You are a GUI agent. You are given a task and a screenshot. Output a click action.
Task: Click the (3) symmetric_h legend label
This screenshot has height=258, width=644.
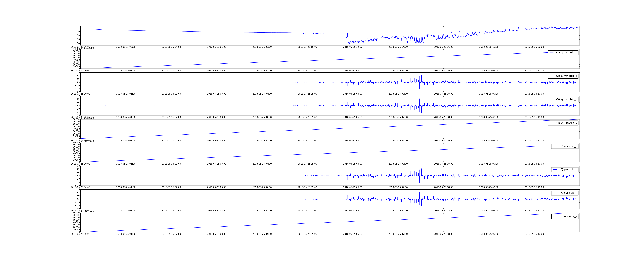click(566, 99)
